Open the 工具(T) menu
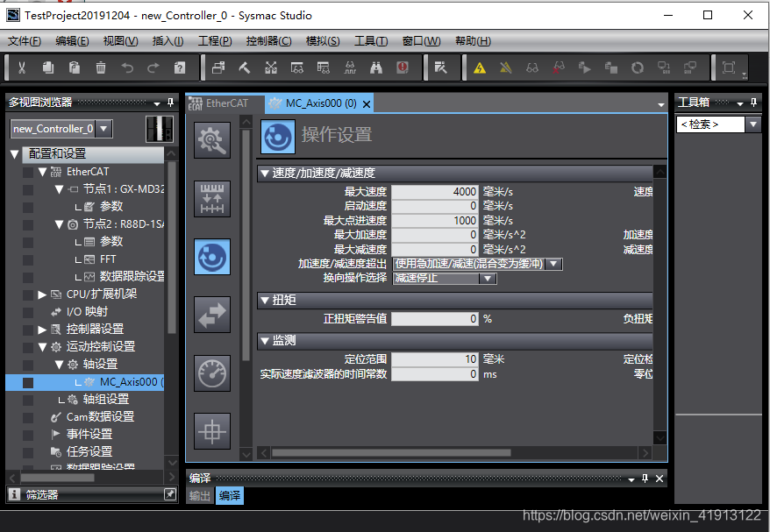The width and height of the screenshot is (770, 532). (371, 41)
